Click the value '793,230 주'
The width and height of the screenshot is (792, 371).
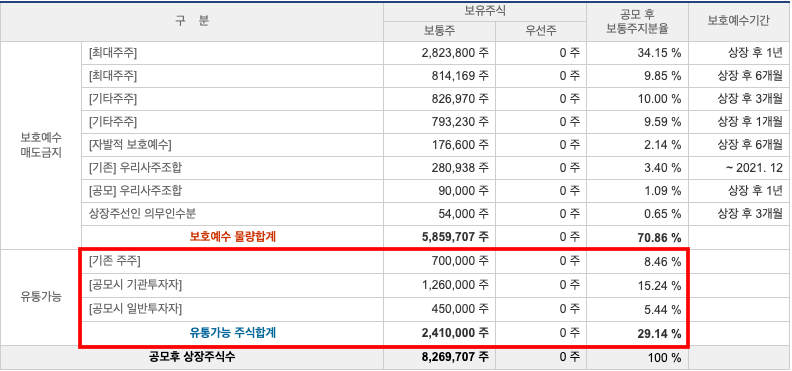tap(460, 122)
